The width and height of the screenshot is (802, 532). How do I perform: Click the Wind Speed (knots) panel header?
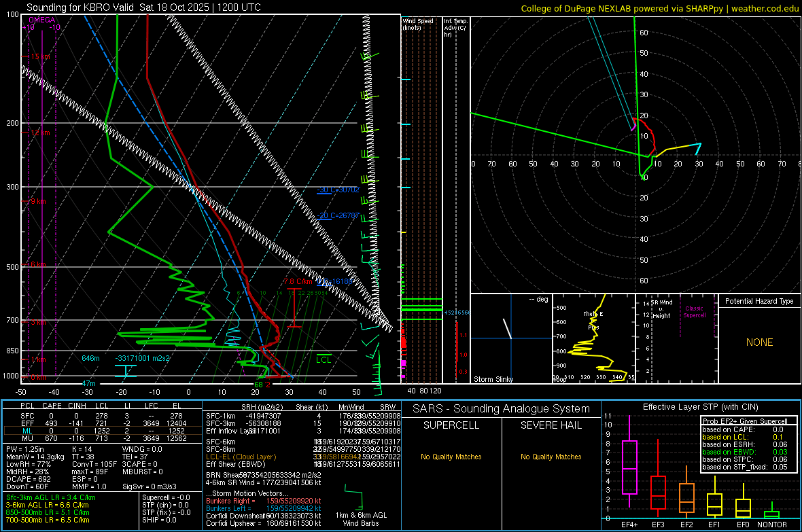pyautogui.click(x=417, y=24)
